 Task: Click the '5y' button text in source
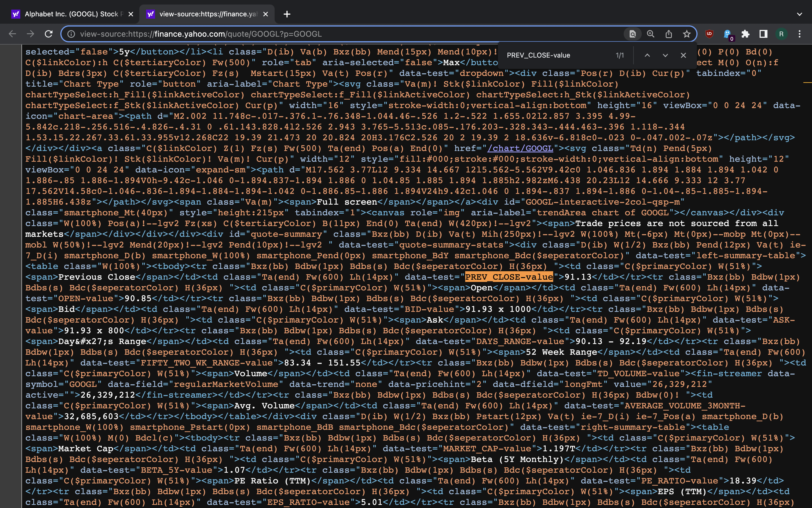point(124,52)
